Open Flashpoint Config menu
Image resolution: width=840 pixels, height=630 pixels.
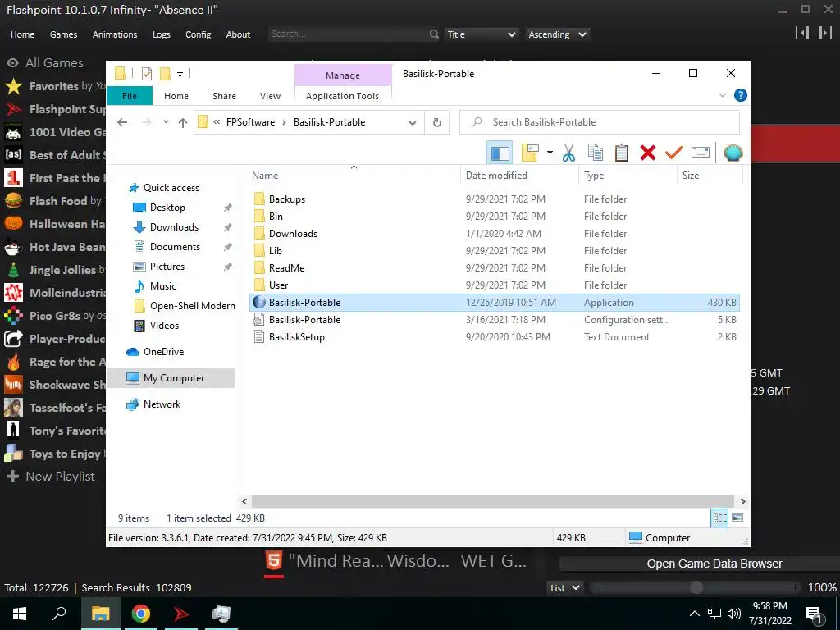[199, 34]
